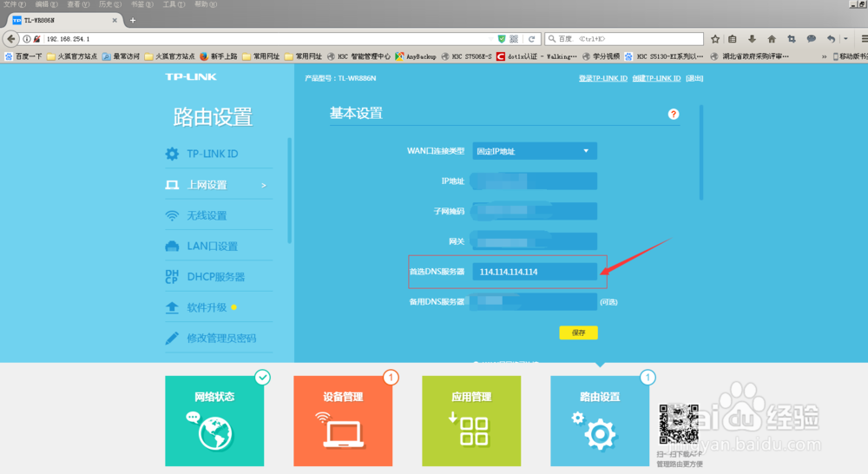Open dropdown arrow next to undo icon
The image size is (868, 474).
click(845, 39)
